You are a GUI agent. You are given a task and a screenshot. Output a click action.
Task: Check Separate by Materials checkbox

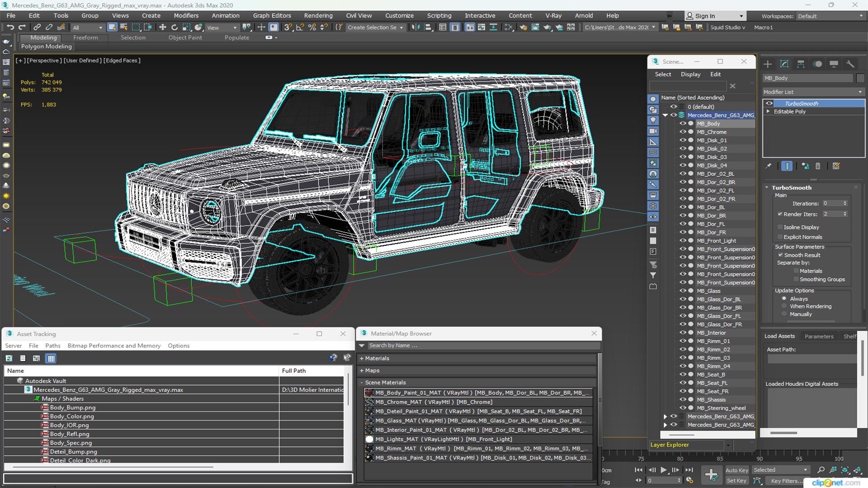click(796, 271)
